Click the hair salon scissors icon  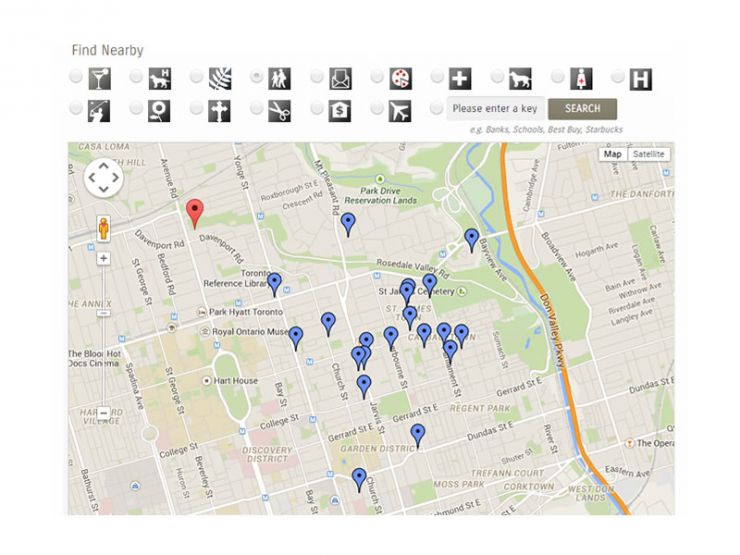click(280, 110)
